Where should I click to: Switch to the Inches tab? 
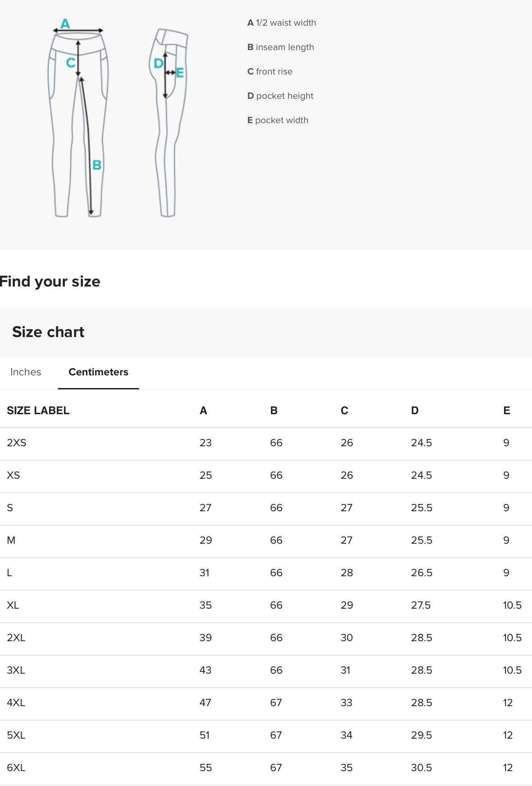[x=25, y=372]
